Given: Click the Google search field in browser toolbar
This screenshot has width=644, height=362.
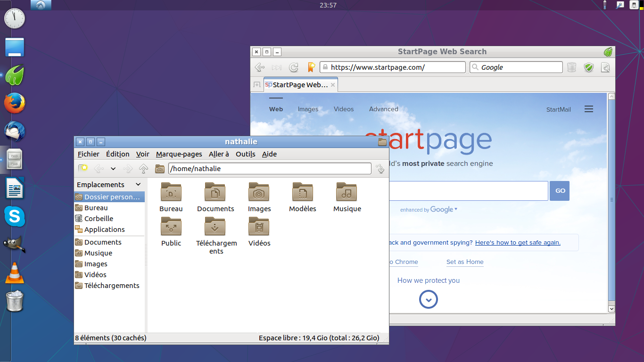Looking at the screenshot, I should tap(516, 67).
